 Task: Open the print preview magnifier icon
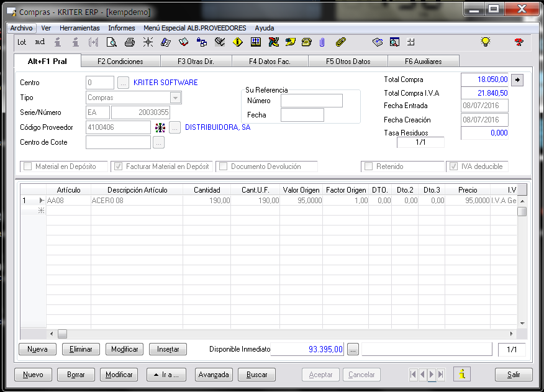tap(111, 42)
